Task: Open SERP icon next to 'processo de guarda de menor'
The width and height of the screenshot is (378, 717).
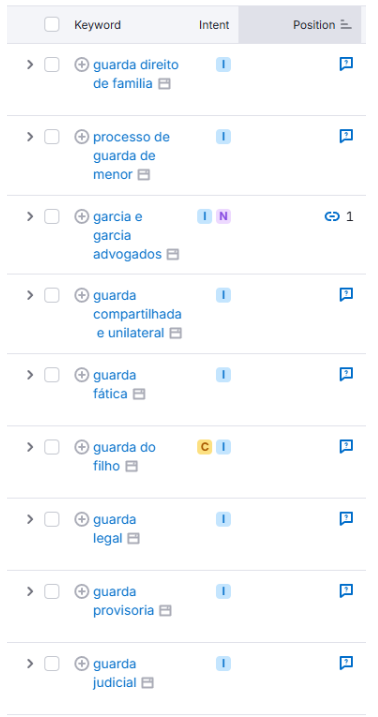Action: [x=144, y=175]
